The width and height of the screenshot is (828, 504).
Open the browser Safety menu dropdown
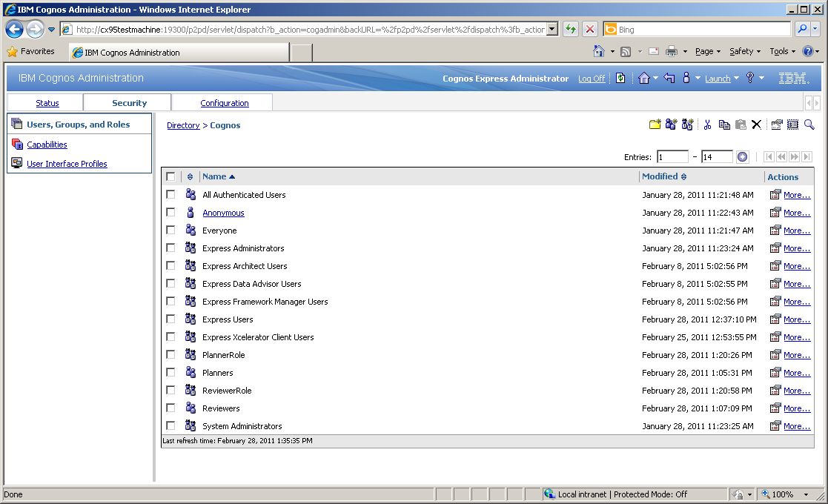744,51
